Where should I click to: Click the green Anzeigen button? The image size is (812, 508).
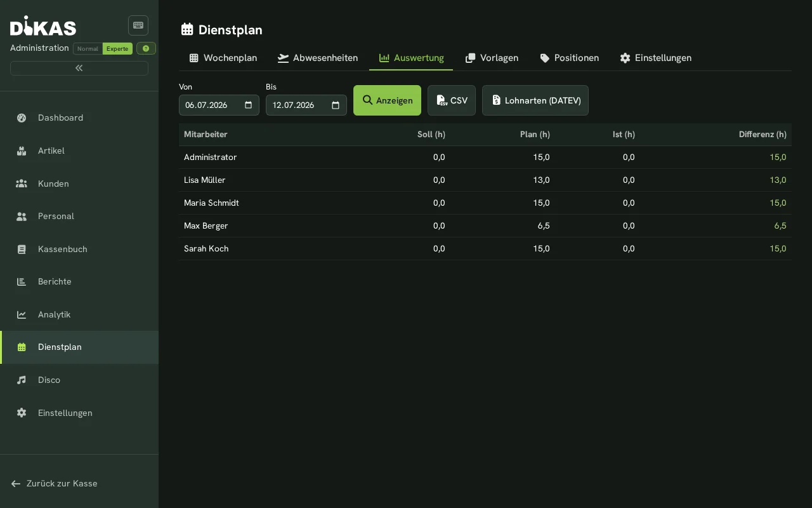tap(387, 100)
